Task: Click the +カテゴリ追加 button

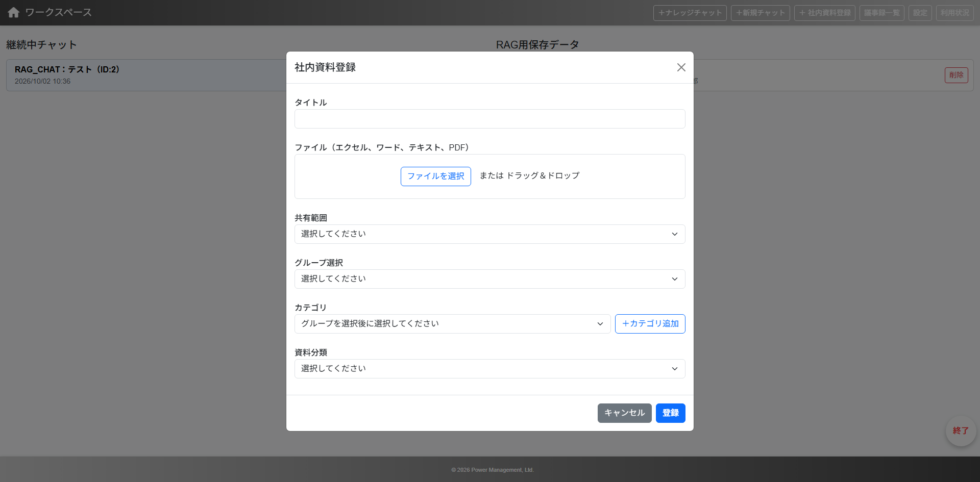Action: click(650, 324)
